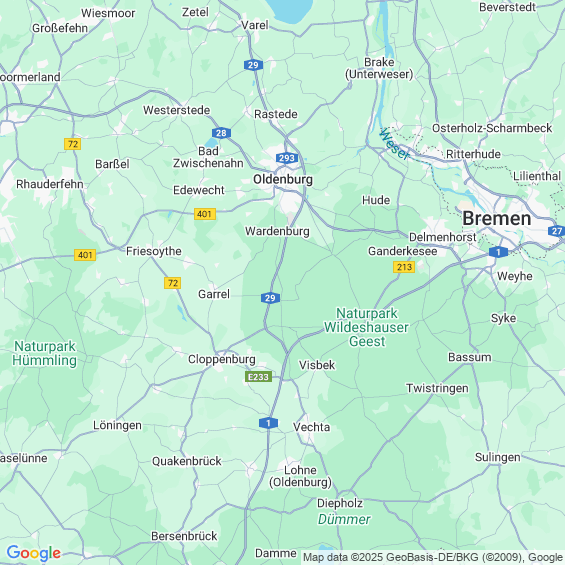This screenshot has height=565, width=565.
Task: Click the 293 highway shield above Oldenburg
Action: [x=287, y=158]
